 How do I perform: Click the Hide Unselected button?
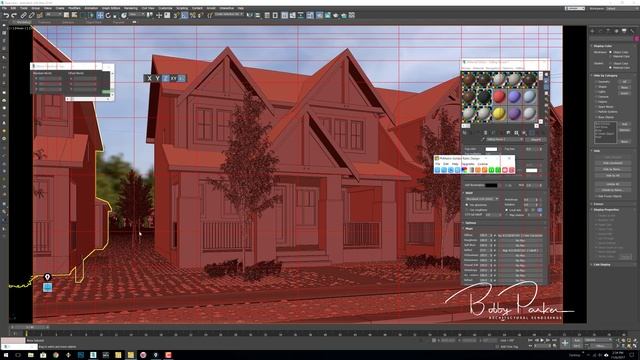click(612, 163)
